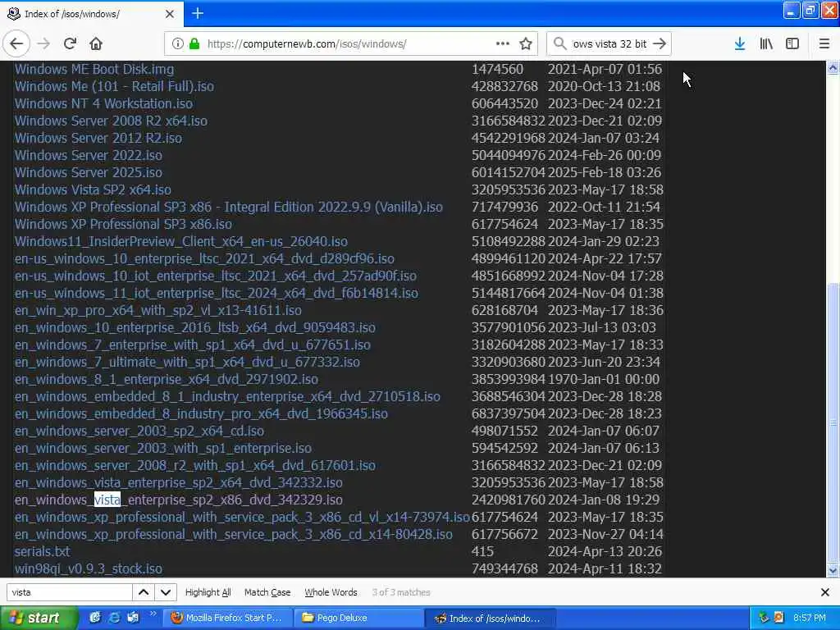Open Windows XP Professional SP3 x86.iso link
Screen dimensions: 840x630
123,224
